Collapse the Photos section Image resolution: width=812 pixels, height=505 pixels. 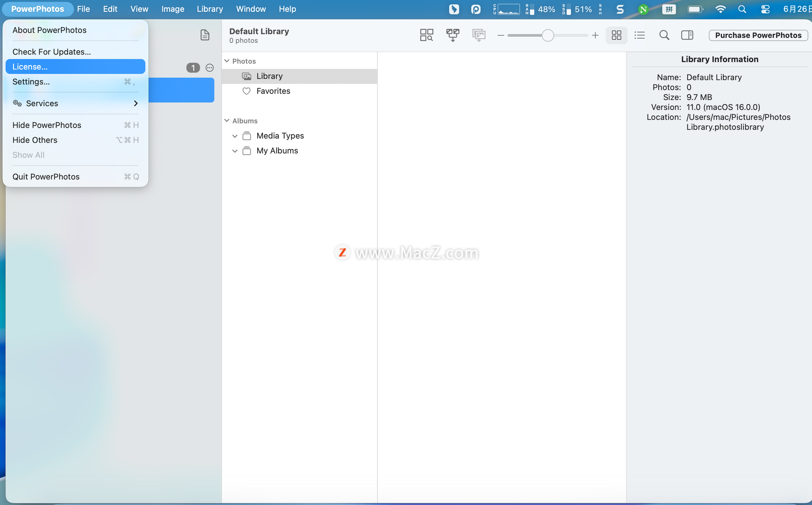tap(227, 61)
